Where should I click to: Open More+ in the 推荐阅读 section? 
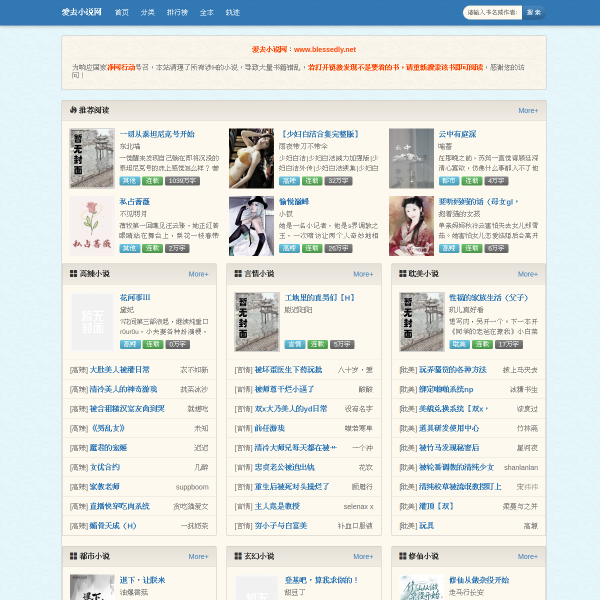pyautogui.click(x=528, y=111)
